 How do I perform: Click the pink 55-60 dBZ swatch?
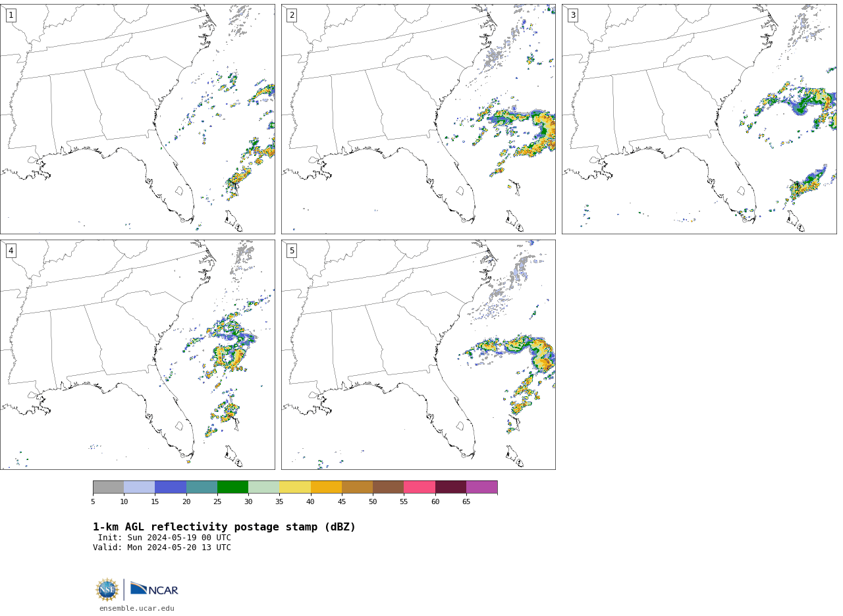[420, 487]
